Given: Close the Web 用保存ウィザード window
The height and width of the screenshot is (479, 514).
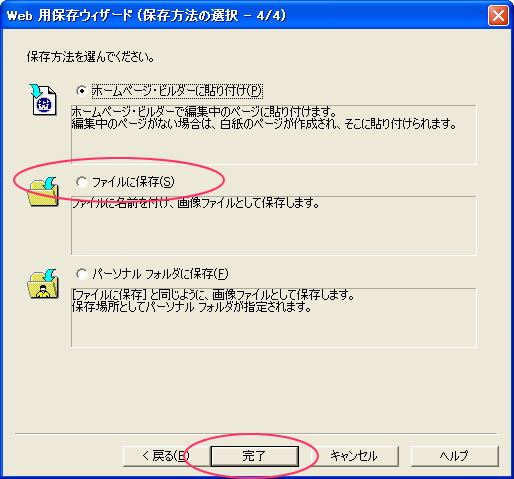Looking at the screenshot, I should [x=498, y=16].
